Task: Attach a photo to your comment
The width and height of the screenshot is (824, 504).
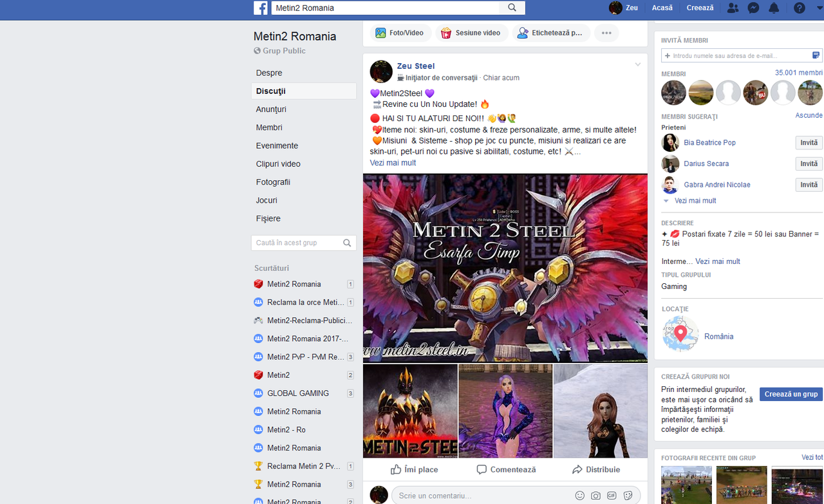Action: [x=596, y=495]
